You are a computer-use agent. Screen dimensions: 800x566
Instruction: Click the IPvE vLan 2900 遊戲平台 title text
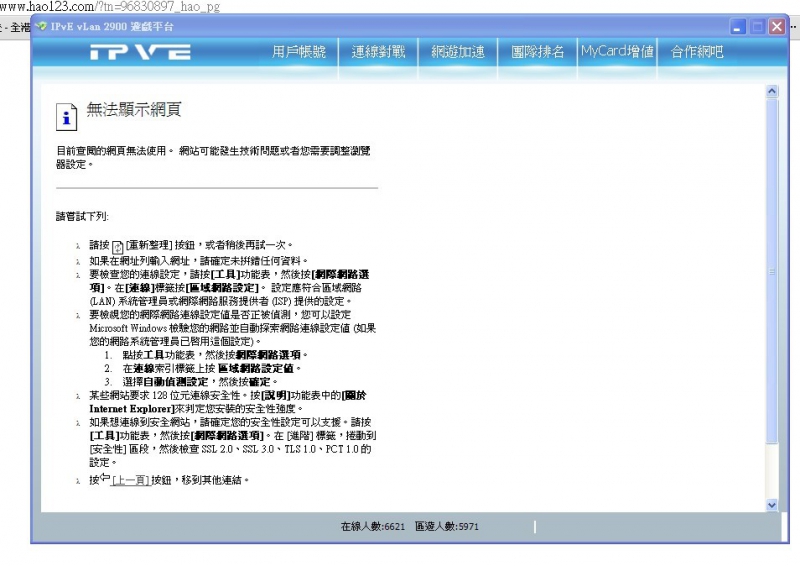pos(112,27)
